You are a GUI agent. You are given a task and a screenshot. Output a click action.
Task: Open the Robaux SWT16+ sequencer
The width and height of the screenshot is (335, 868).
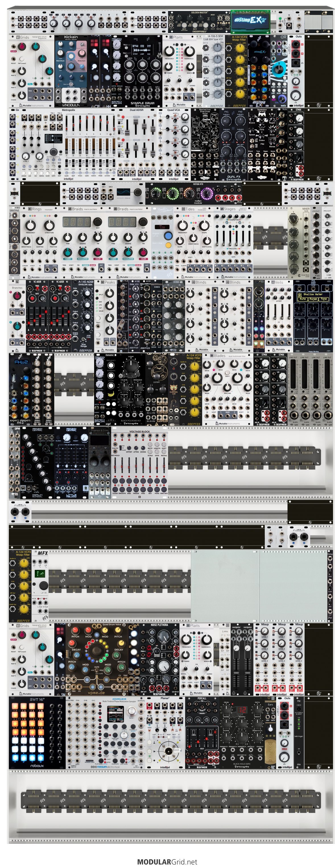click(37, 732)
